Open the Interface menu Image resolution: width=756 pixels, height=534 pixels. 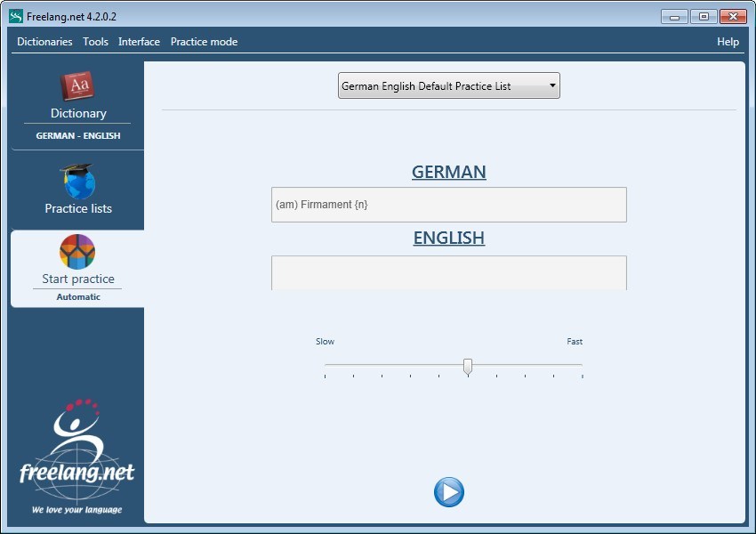coord(139,42)
